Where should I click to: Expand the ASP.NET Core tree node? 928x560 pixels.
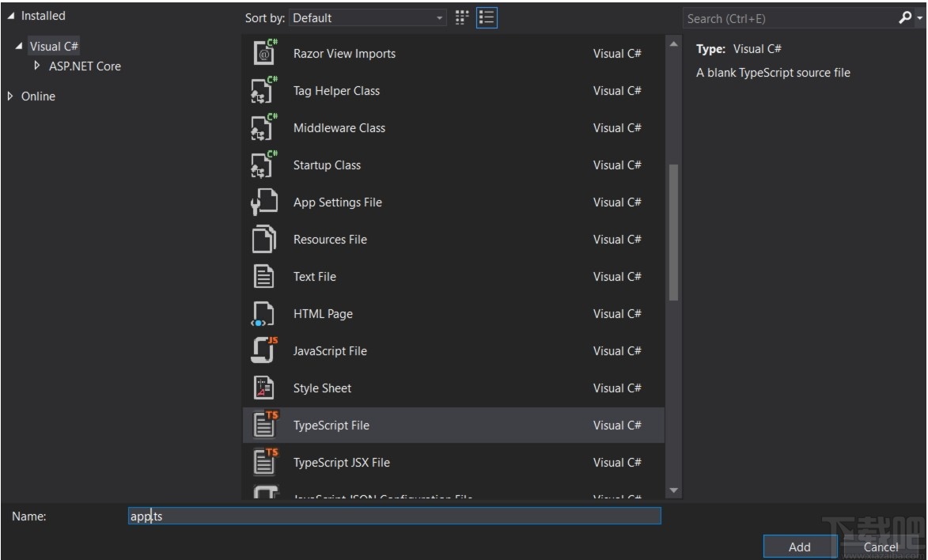tap(36, 66)
